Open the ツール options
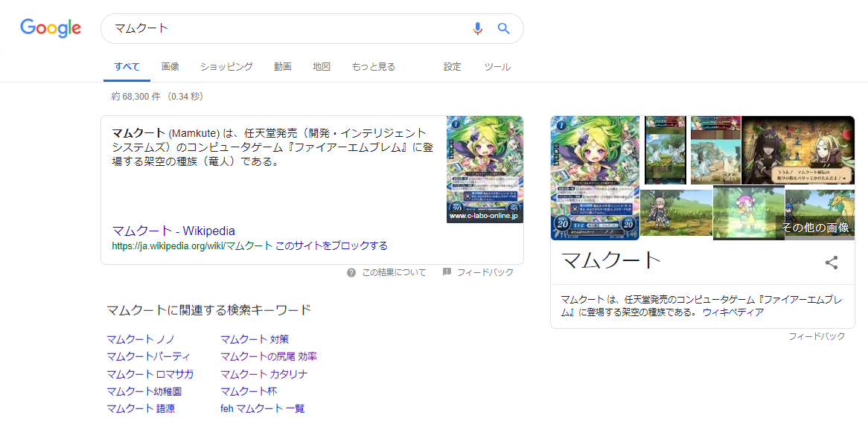This screenshot has width=868, height=427. (x=498, y=67)
